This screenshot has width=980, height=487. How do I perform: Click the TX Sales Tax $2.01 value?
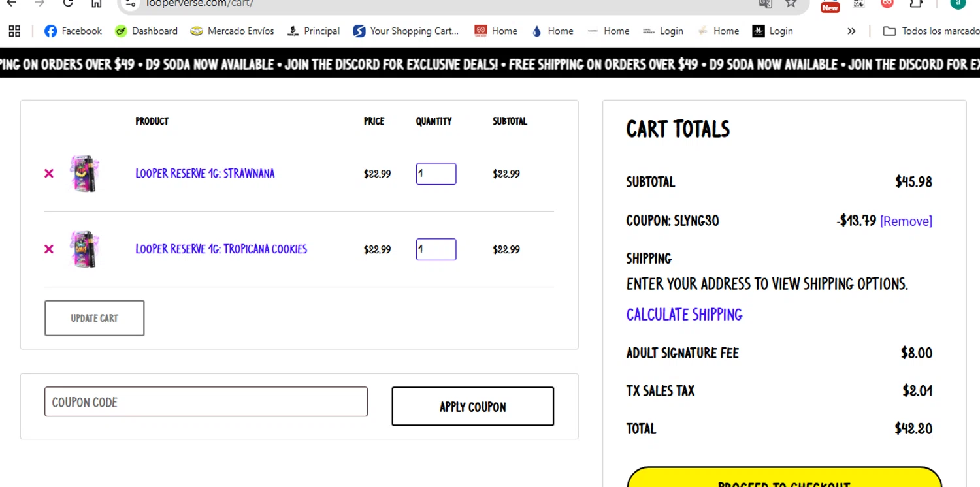(x=917, y=391)
